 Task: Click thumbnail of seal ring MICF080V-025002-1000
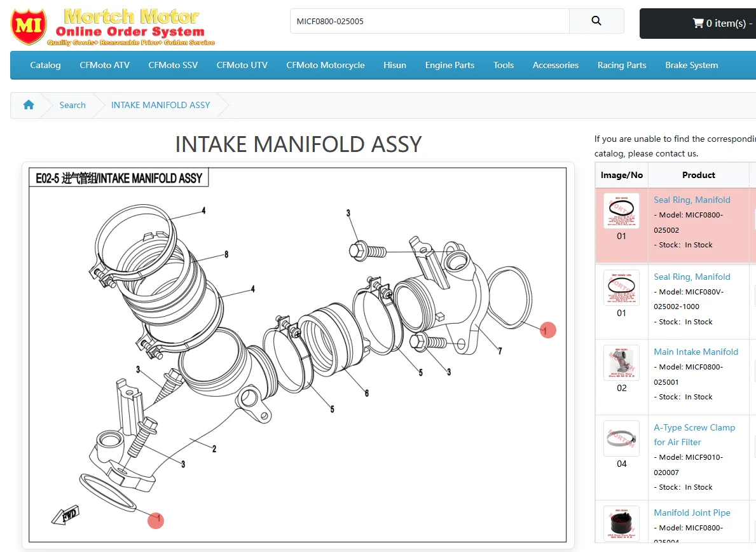621,288
